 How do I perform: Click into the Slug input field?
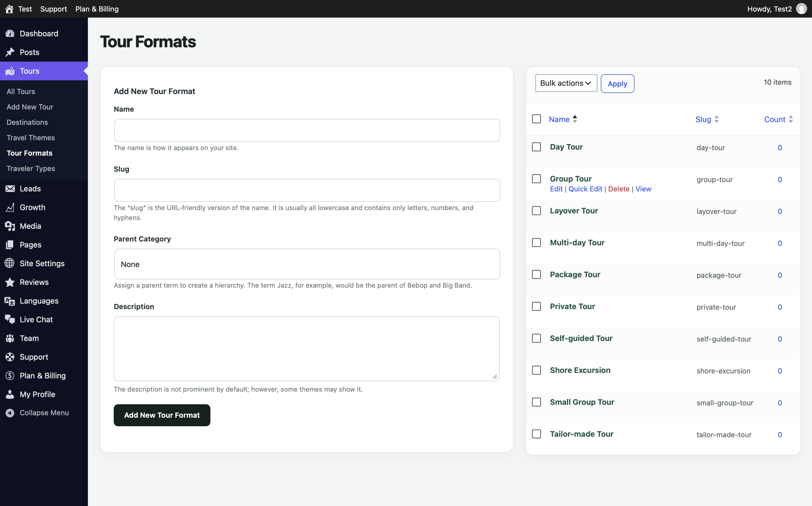click(x=307, y=190)
